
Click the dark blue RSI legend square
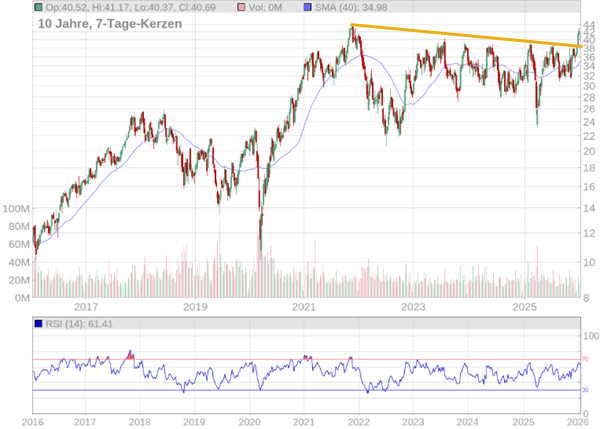[39, 324]
